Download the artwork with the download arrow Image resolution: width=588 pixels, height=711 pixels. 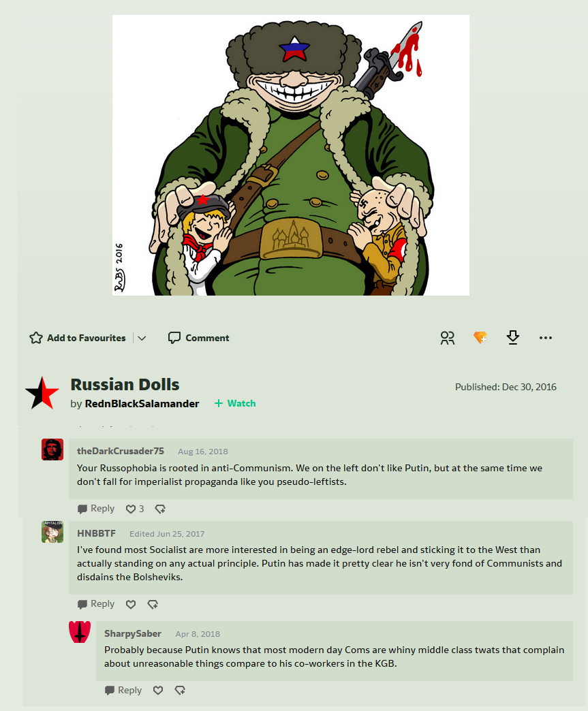[x=512, y=337]
